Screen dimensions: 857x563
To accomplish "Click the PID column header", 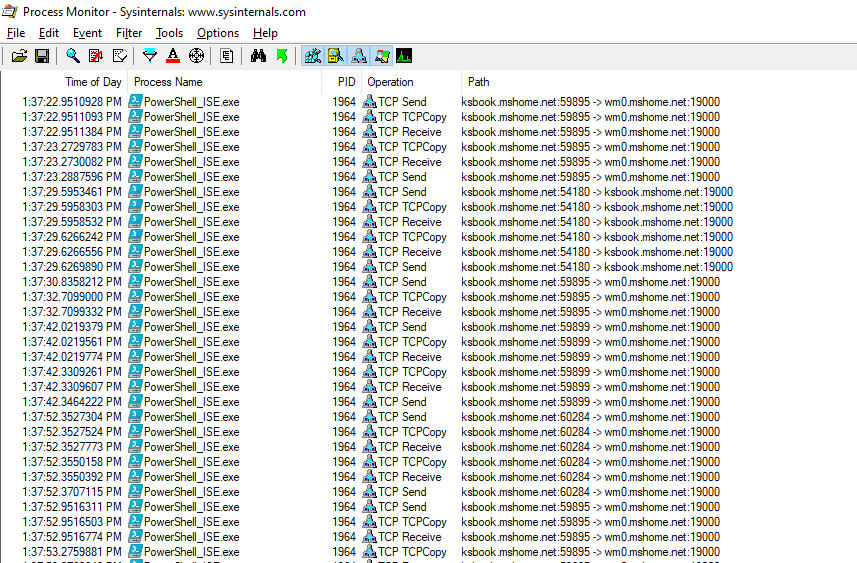I will [x=342, y=82].
